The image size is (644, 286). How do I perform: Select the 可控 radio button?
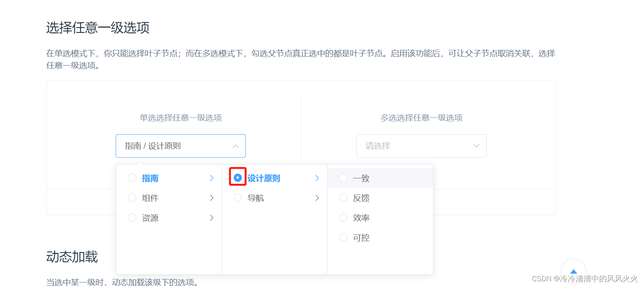[343, 238]
